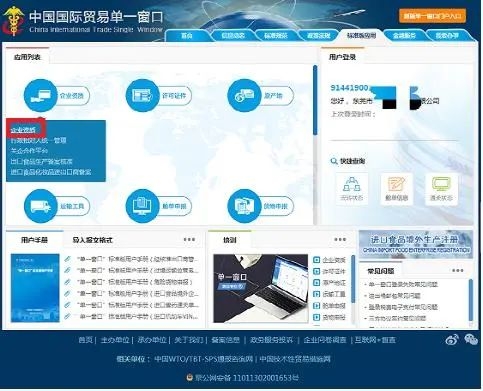Open the 中国WTO/TBT-SPS footer link
The image size is (483, 391).
[204, 359]
